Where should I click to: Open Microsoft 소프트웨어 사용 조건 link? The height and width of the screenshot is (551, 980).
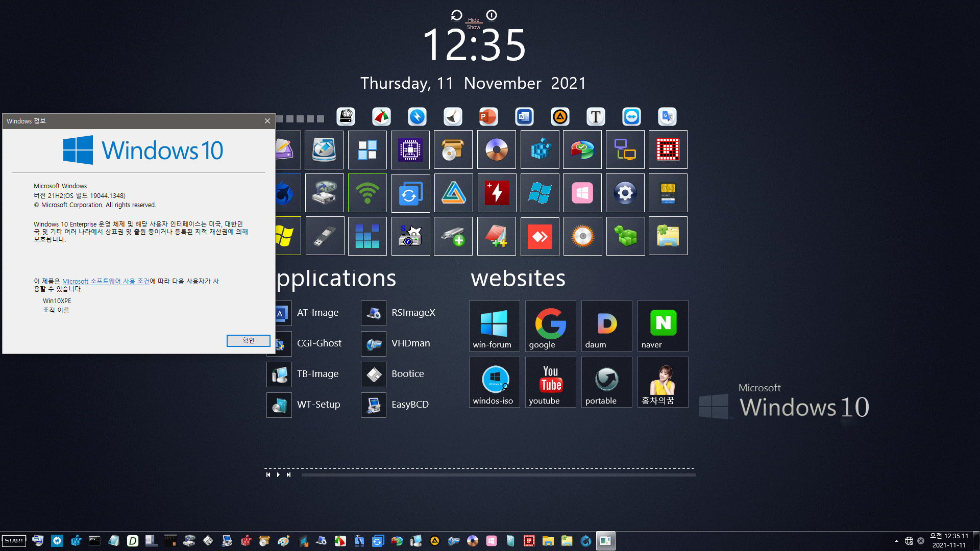point(106,282)
